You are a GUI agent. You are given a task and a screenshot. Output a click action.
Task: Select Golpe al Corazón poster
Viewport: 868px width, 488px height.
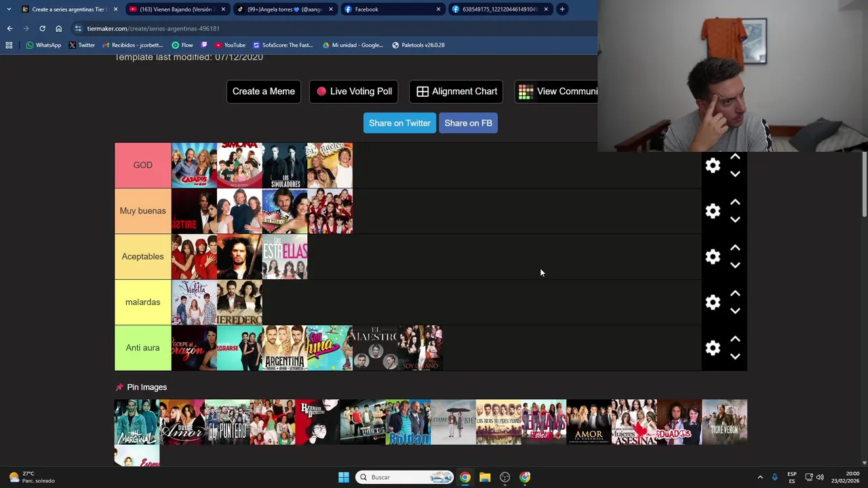click(x=194, y=348)
